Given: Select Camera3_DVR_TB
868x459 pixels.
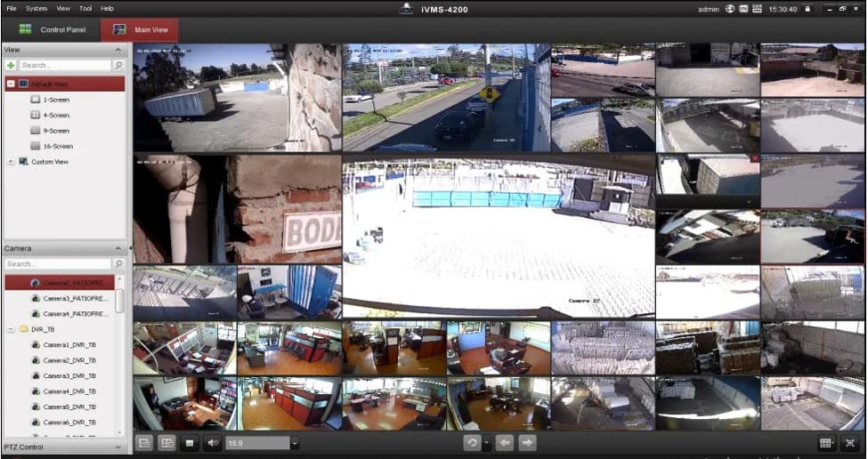Looking at the screenshot, I should (69, 375).
